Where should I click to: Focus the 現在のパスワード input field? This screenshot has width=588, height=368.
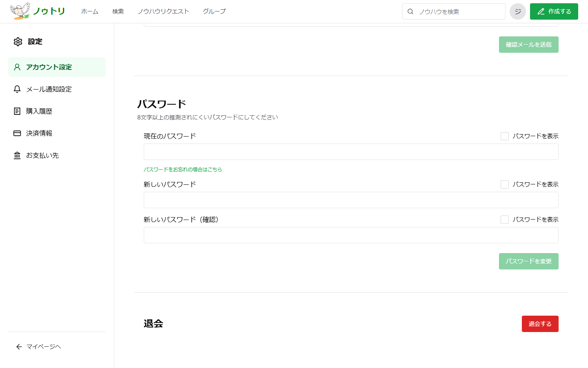[351, 152]
